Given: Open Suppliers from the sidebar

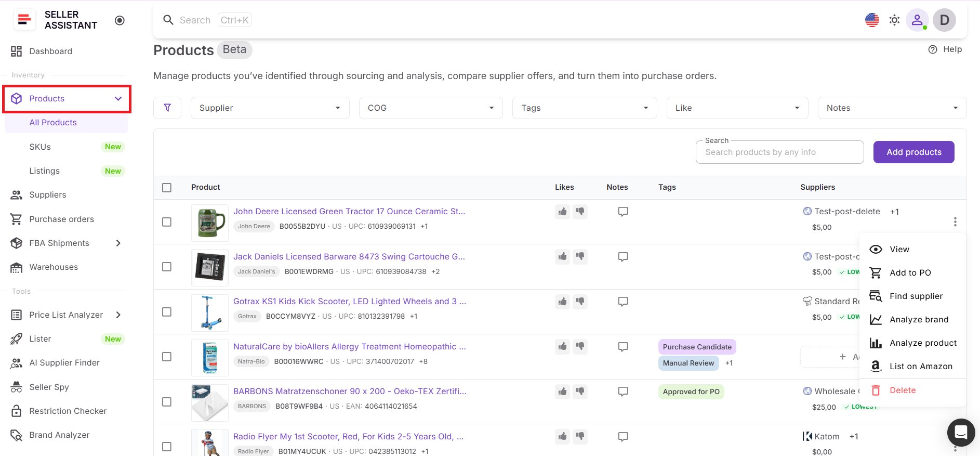Looking at the screenshot, I should tap(48, 195).
